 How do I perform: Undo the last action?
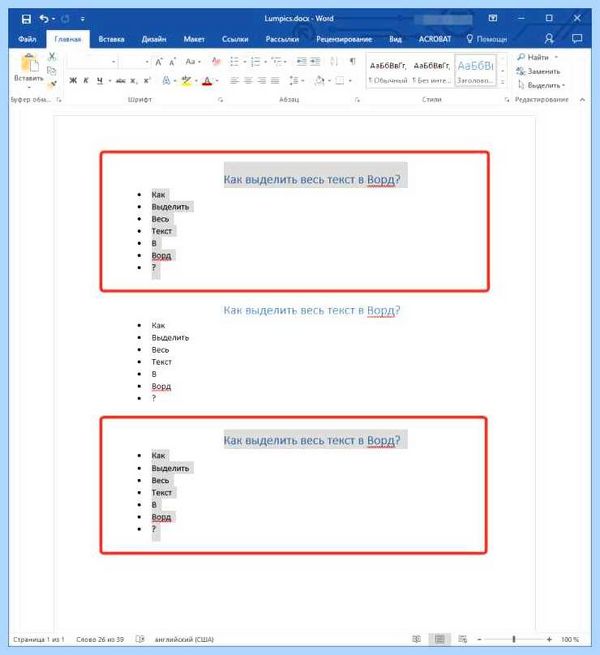coord(43,19)
